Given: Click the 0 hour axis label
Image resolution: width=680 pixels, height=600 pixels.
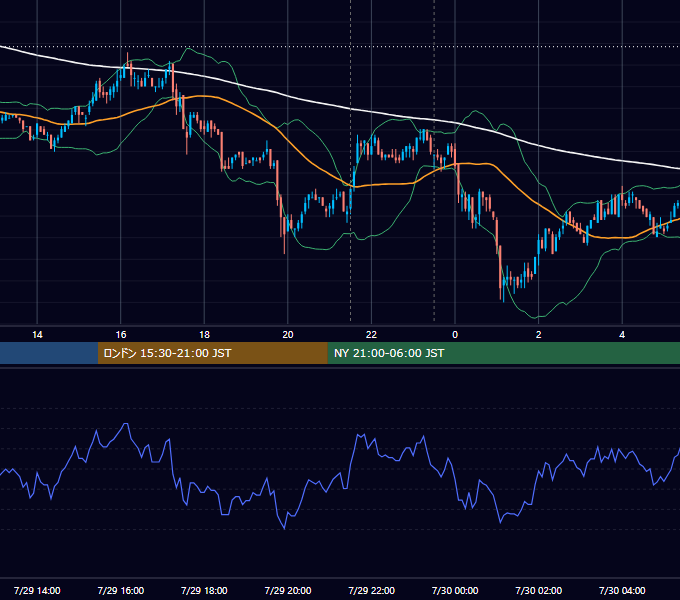Looking at the screenshot, I should (455, 335).
